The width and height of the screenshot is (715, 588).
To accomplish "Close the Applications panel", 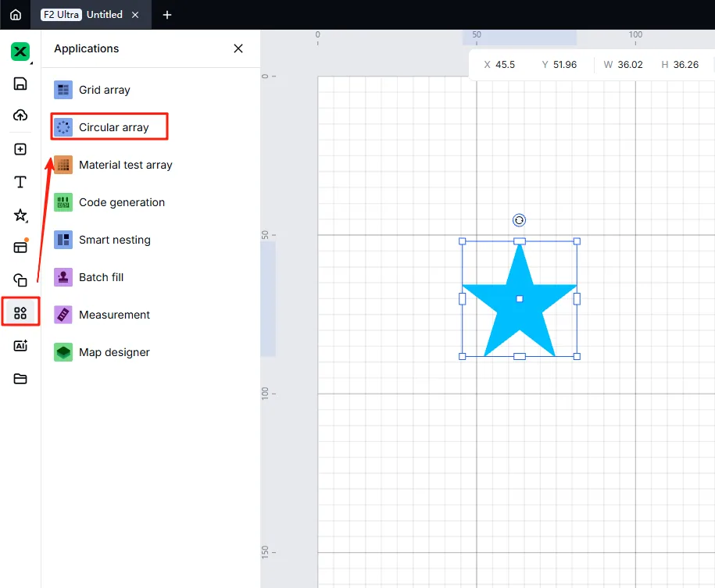I will pos(238,48).
